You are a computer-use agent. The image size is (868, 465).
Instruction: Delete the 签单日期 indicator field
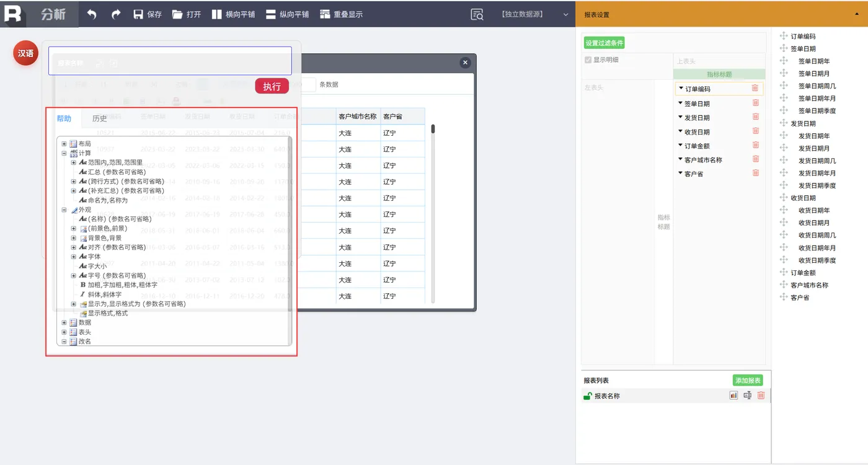(x=755, y=103)
